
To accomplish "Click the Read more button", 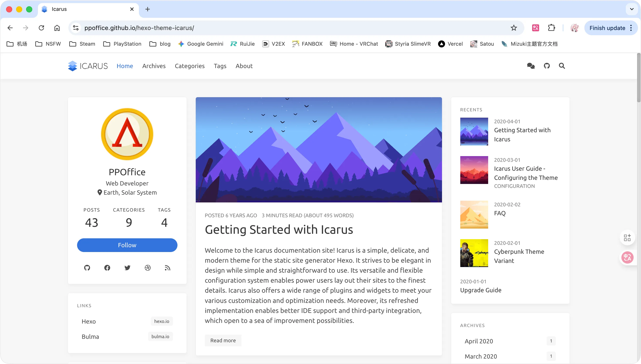I will (x=223, y=341).
